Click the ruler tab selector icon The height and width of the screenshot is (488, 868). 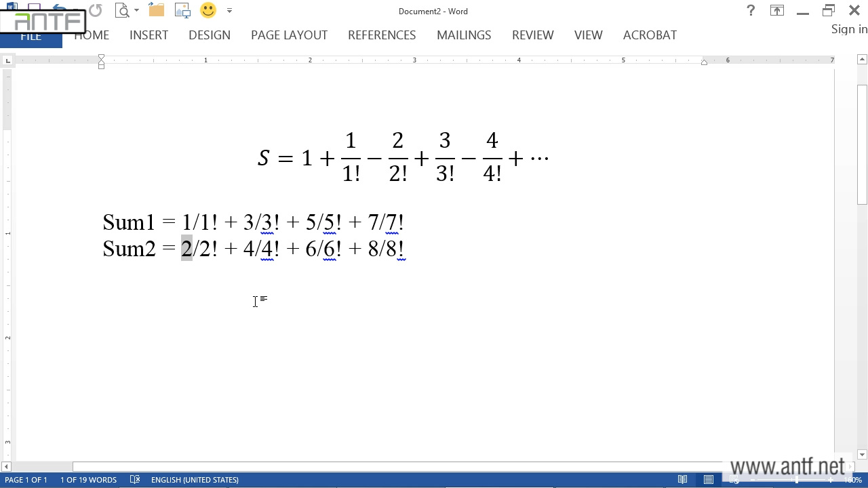point(7,61)
